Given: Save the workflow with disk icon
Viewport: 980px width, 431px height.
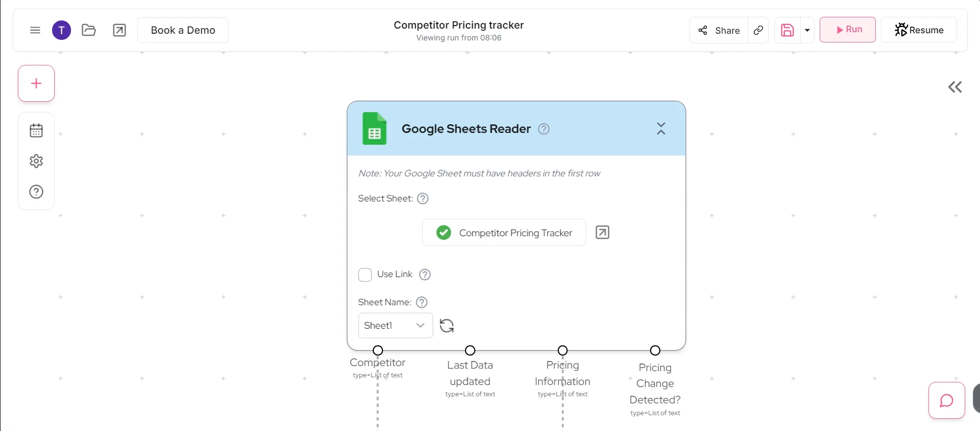Looking at the screenshot, I should click(787, 30).
